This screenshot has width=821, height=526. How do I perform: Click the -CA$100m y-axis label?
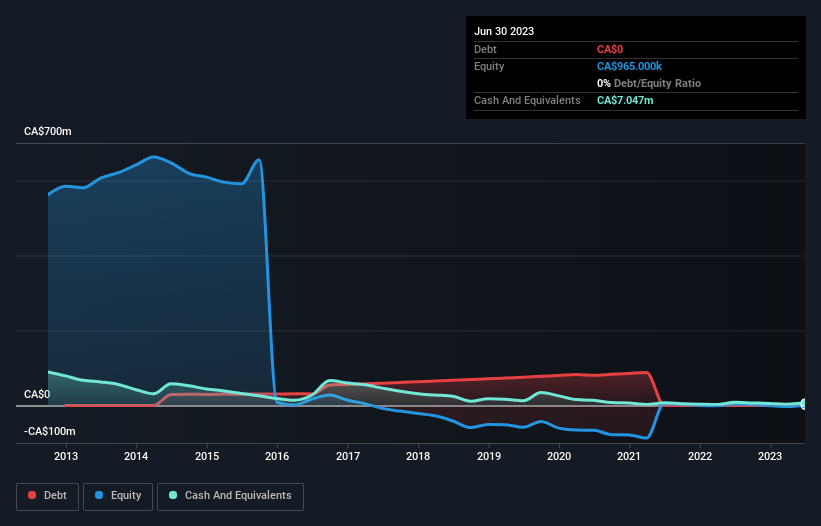tap(50, 431)
